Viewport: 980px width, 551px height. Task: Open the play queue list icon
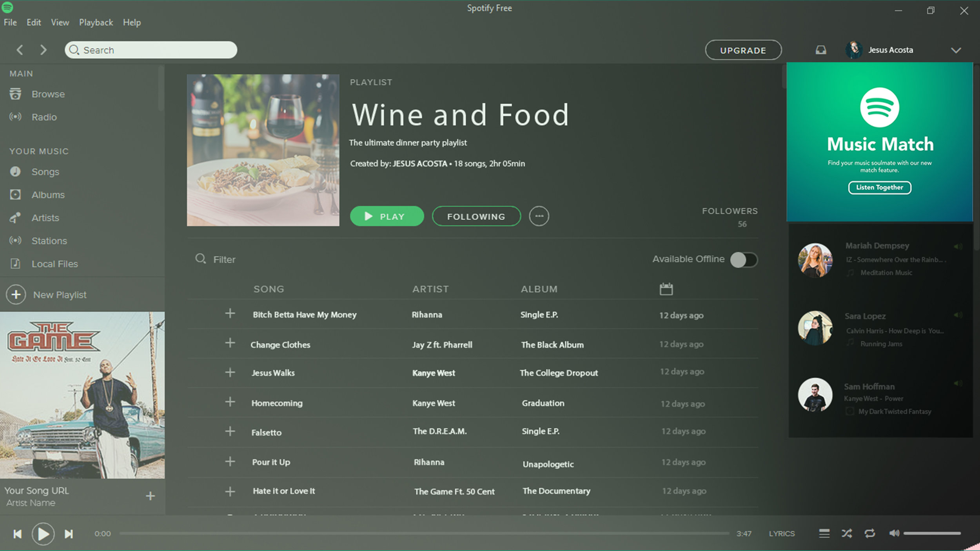[x=824, y=533]
